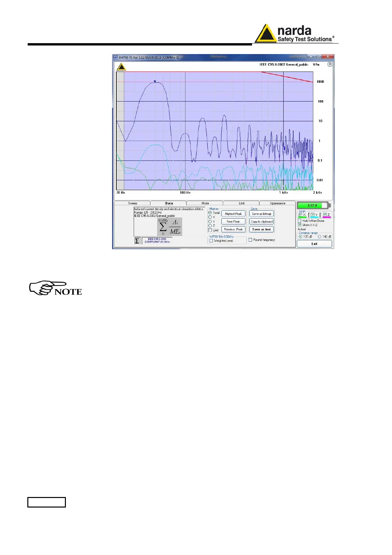
Task: Close the EHP50-TS window
Action: (x=327, y=57)
